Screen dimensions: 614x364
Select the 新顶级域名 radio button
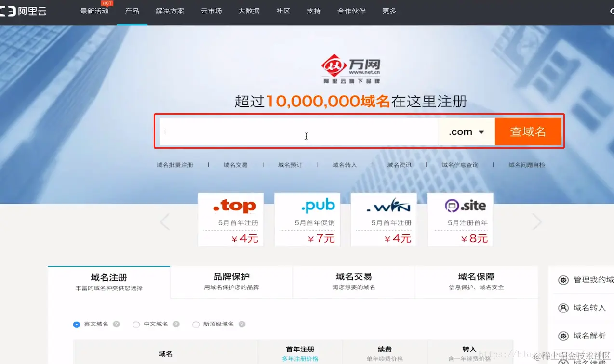point(196,325)
